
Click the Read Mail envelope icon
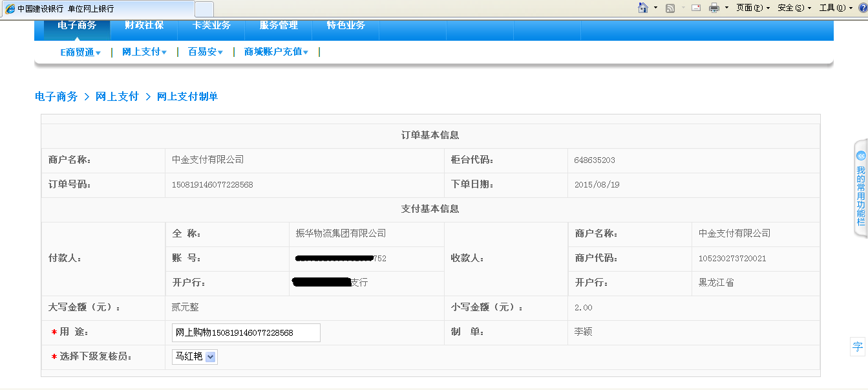click(x=696, y=8)
